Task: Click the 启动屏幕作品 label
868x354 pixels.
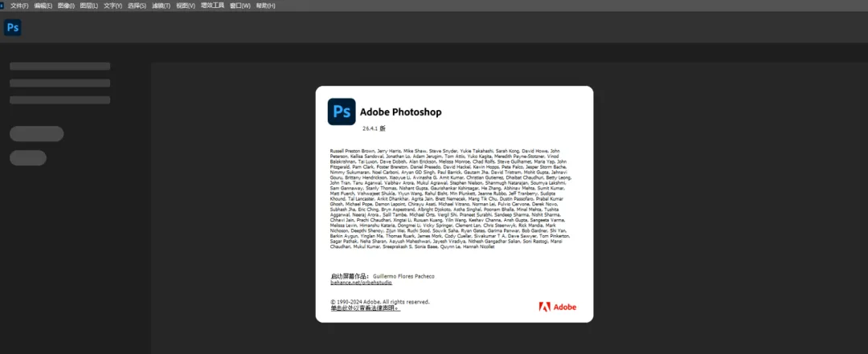Action: [350, 276]
